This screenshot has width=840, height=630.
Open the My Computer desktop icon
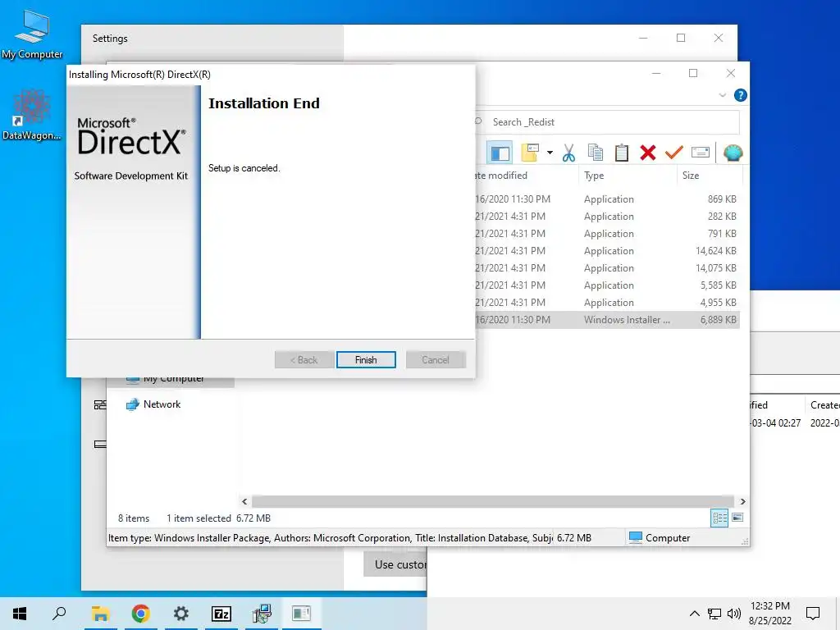[32, 34]
